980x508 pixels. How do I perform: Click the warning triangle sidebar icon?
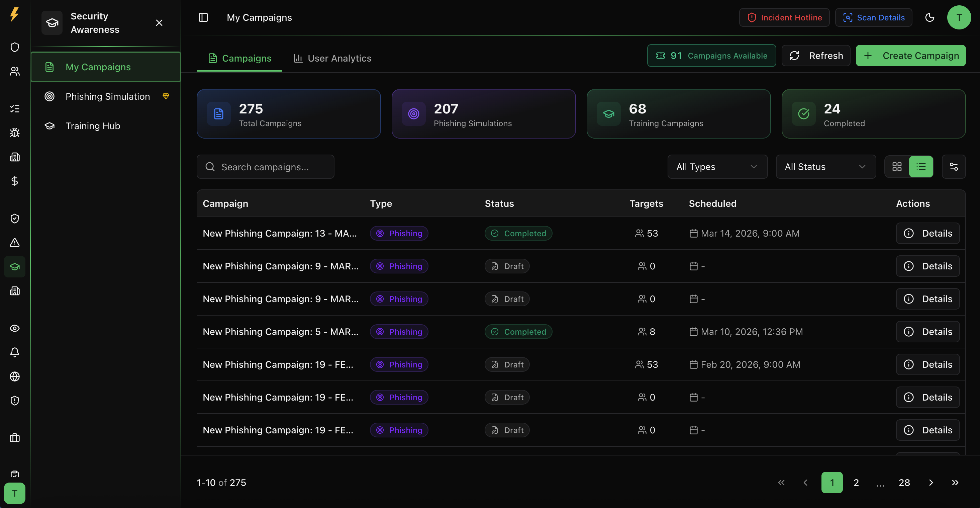[x=14, y=242]
